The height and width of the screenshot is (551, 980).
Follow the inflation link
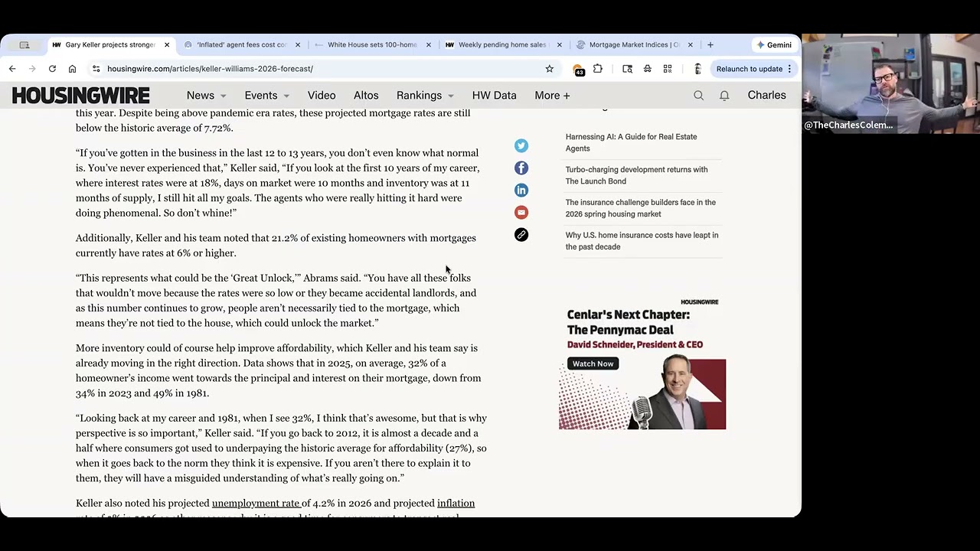(456, 503)
